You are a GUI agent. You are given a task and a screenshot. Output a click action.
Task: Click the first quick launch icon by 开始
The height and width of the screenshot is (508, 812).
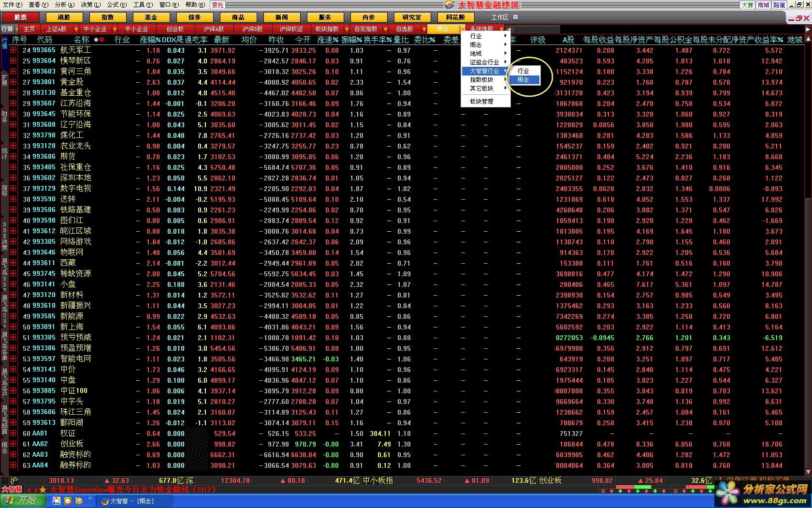[57, 501]
